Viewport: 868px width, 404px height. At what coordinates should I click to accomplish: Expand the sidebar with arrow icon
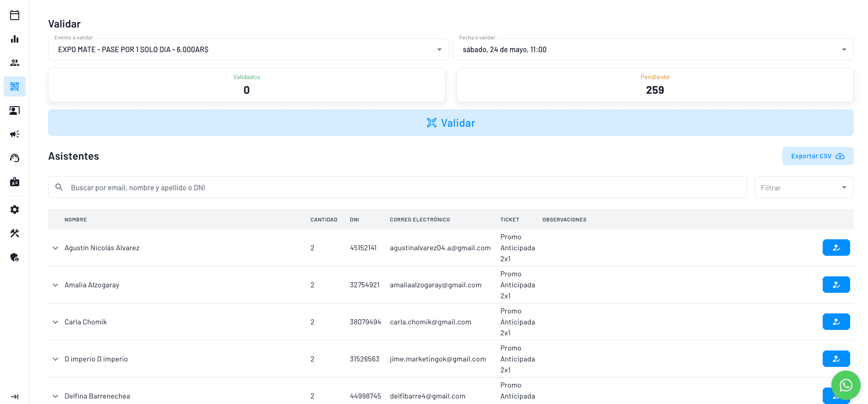[15, 397]
